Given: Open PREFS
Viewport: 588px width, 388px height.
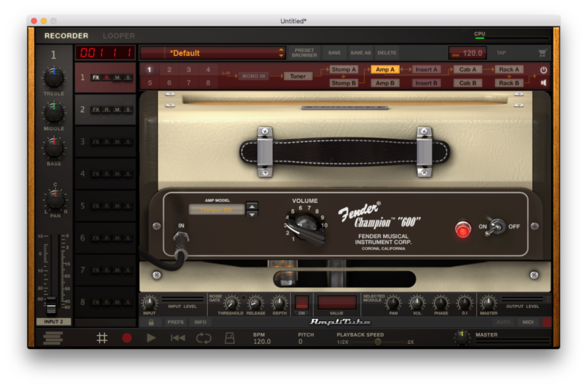Looking at the screenshot, I should (x=175, y=323).
